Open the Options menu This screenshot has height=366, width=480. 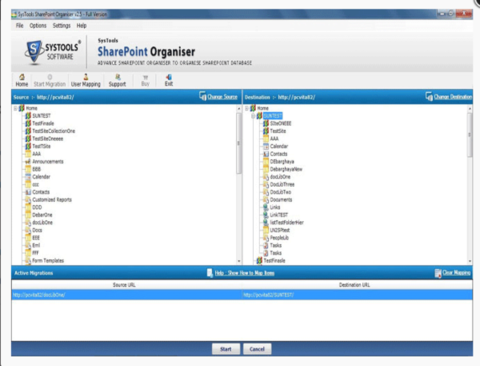click(x=38, y=26)
